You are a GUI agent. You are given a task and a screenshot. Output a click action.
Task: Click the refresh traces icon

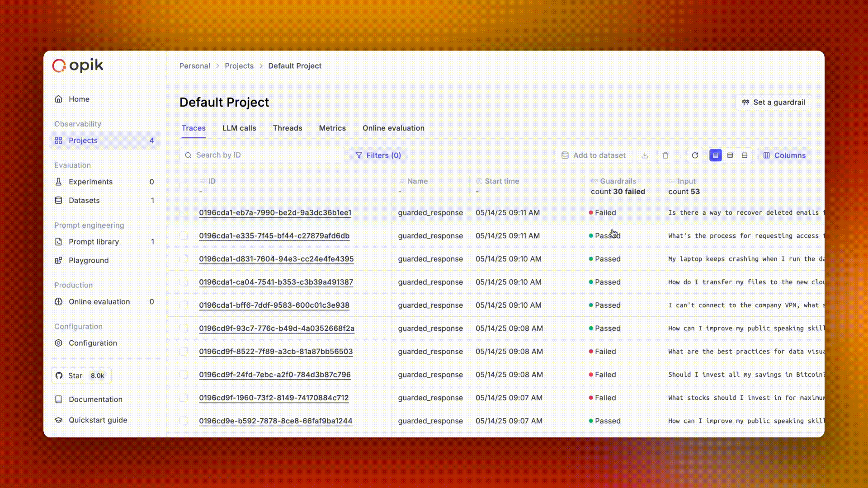pos(695,155)
